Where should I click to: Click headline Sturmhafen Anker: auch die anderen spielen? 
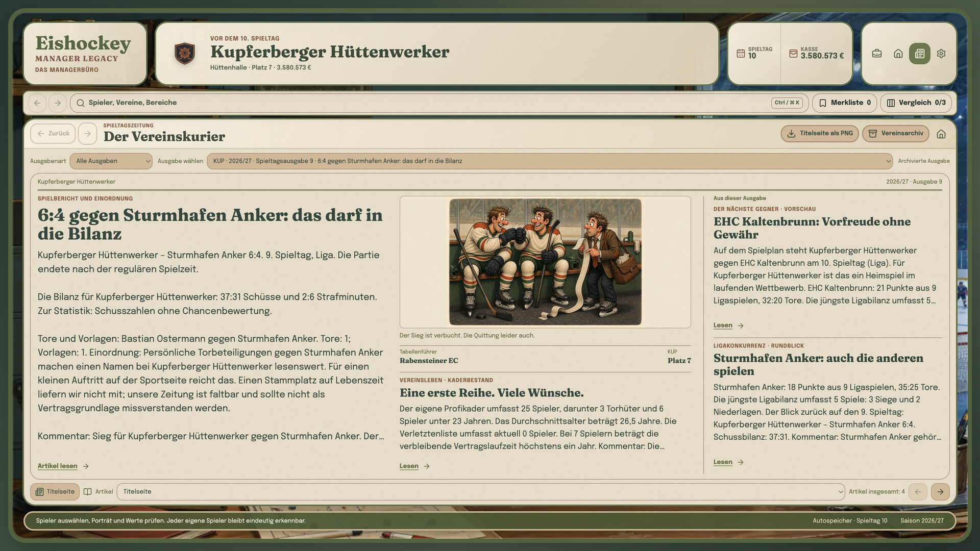(x=818, y=365)
